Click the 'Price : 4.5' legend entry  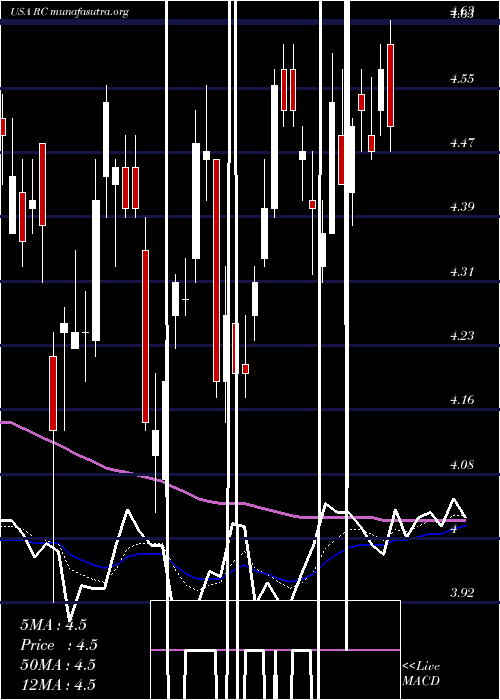(x=59, y=645)
